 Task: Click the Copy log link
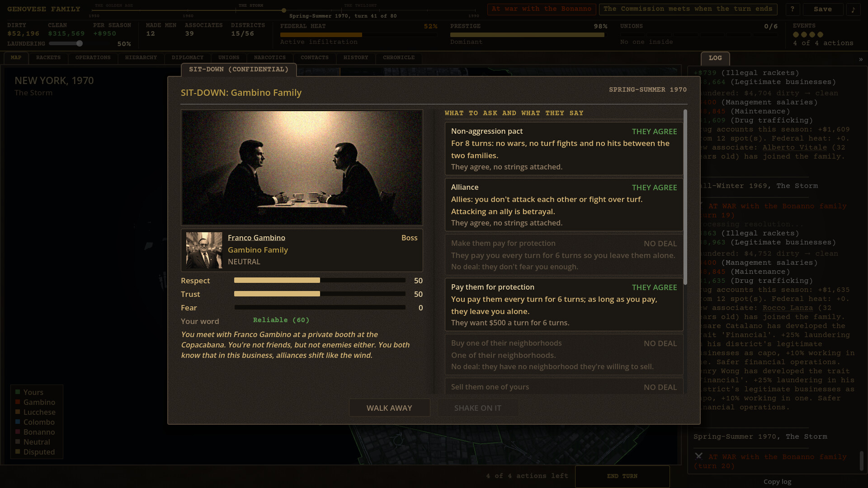(x=777, y=482)
